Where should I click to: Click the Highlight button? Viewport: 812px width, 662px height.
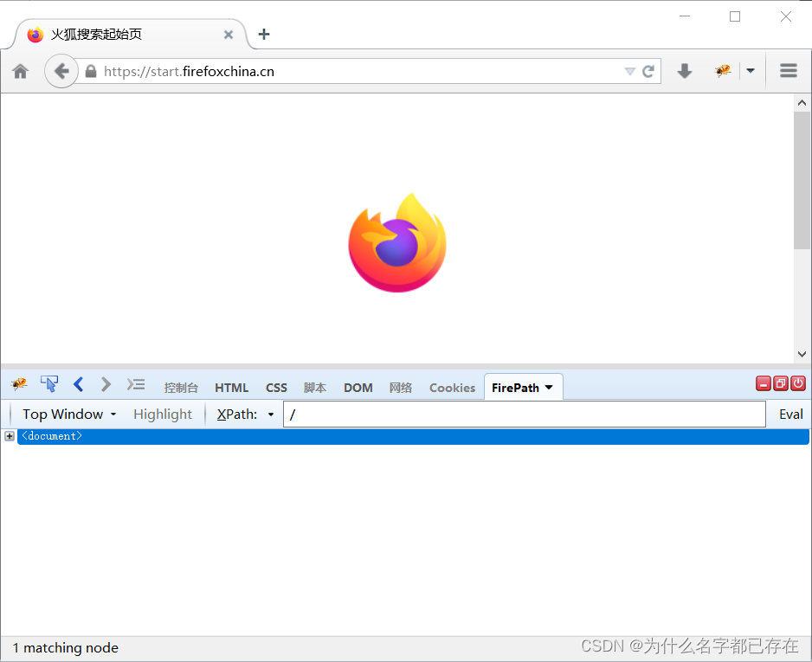163,414
